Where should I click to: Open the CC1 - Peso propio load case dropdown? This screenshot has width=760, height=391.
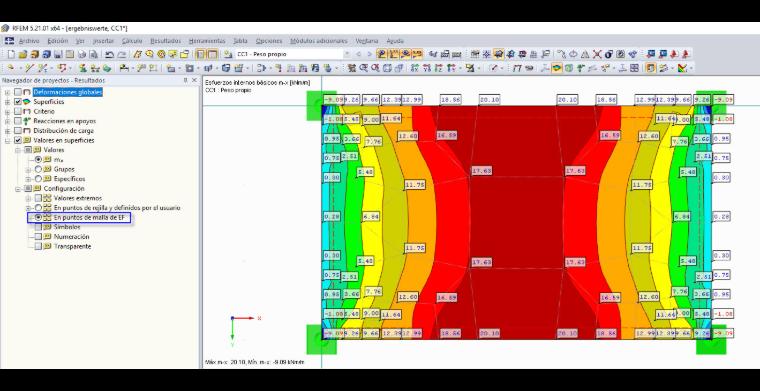(347, 54)
